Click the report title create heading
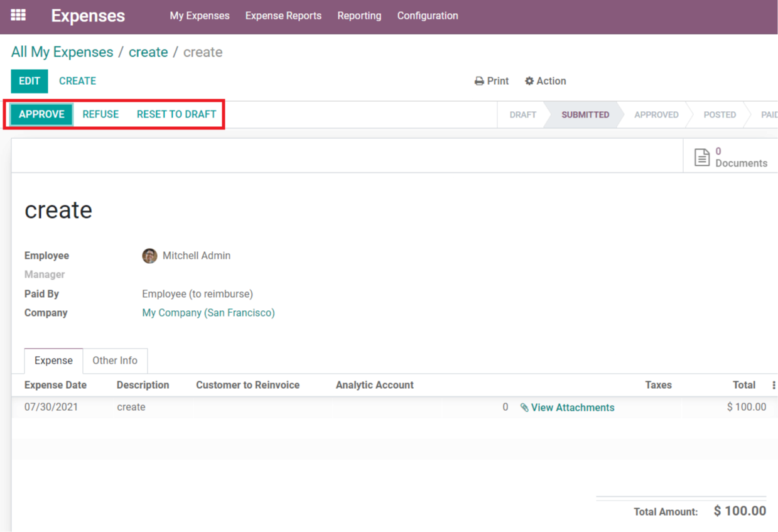The image size is (778, 532). coord(58,210)
